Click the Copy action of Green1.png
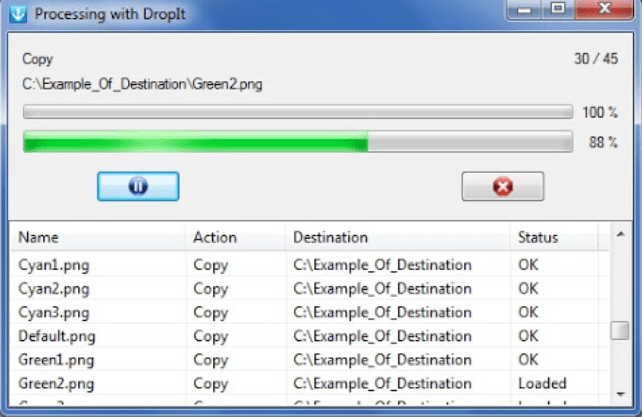Screen dimensions: 642x417 pyautogui.click(x=210, y=361)
